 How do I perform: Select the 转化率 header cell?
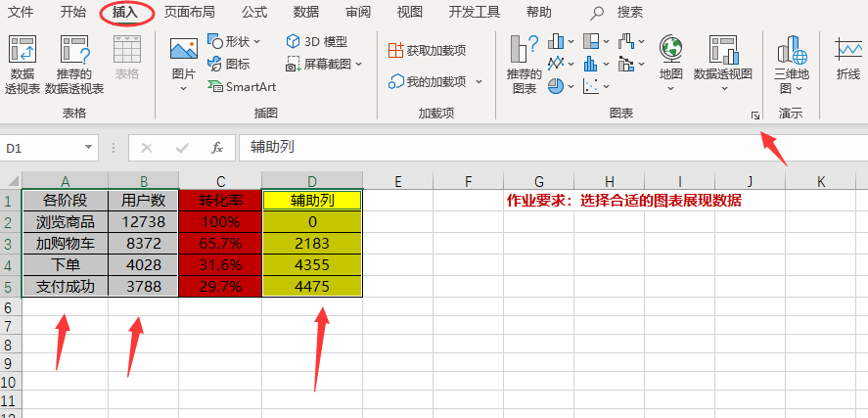point(220,201)
